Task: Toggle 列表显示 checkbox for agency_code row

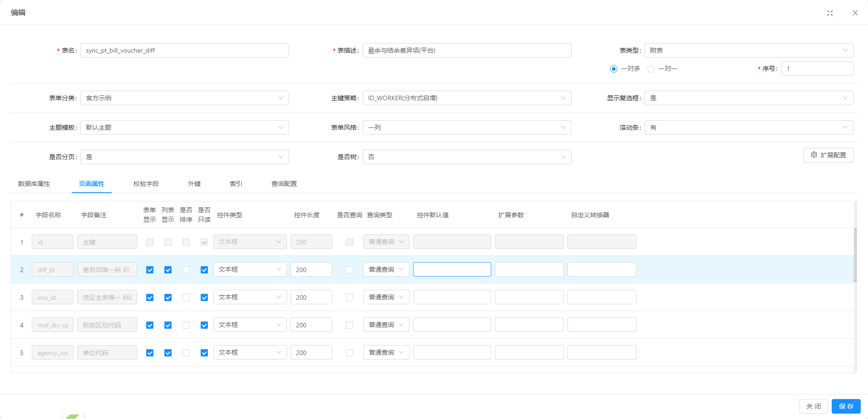Action: (x=168, y=353)
